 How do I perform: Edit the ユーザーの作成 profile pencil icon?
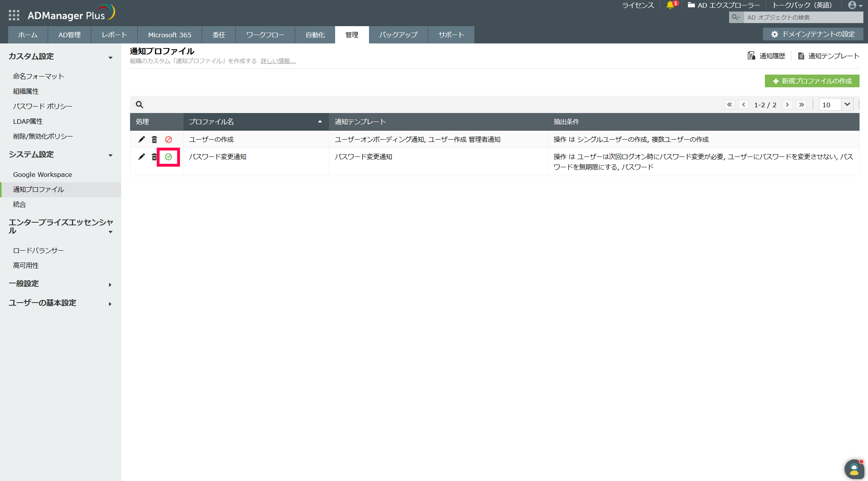click(142, 140)
